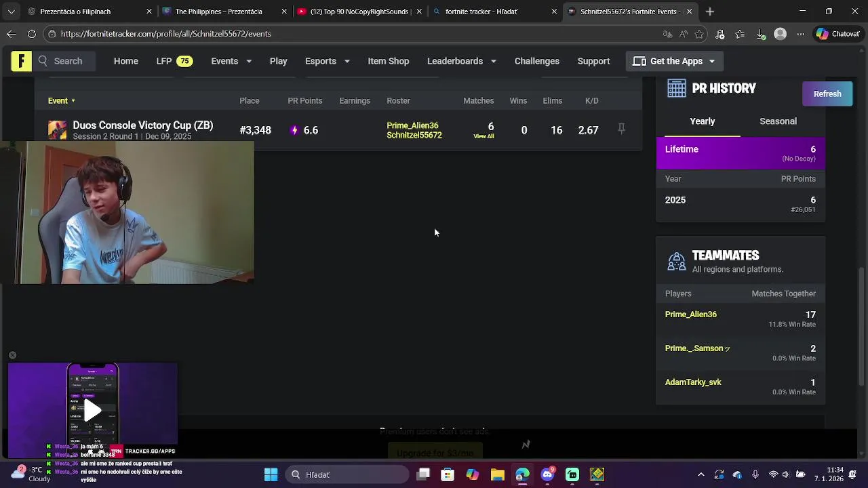Image resolution: width=868 pixels, height=488 pixels.
Task: Click the read aloud icon
Action: tap(684, 34)
